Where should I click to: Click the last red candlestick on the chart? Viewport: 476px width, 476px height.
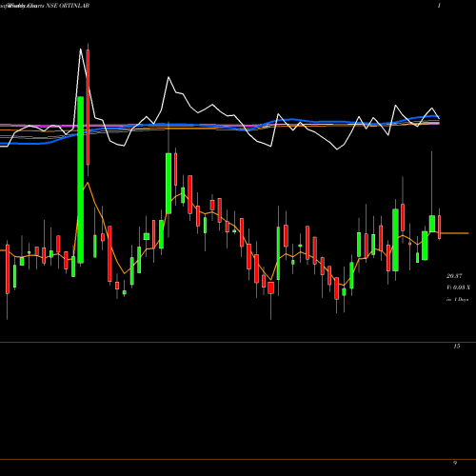440,227
